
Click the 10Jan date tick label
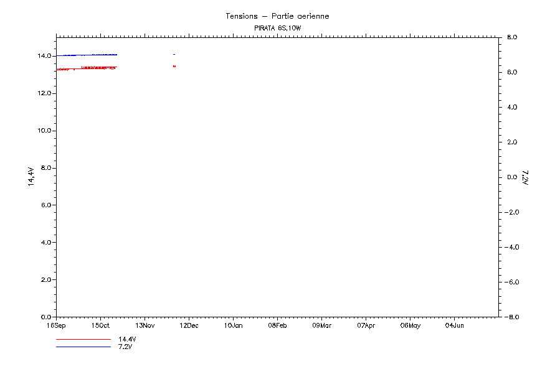(x=233, y=325)
